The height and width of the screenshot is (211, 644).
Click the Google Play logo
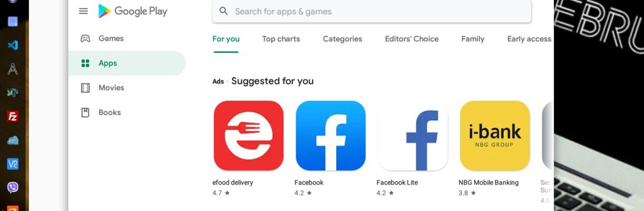(x=132, y=11)
